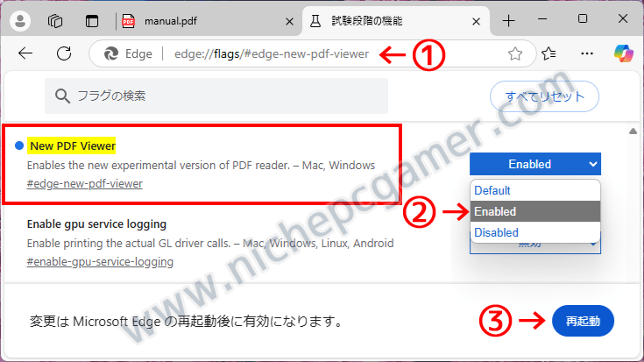Go back with the left arrow

[x=25, y=53]
